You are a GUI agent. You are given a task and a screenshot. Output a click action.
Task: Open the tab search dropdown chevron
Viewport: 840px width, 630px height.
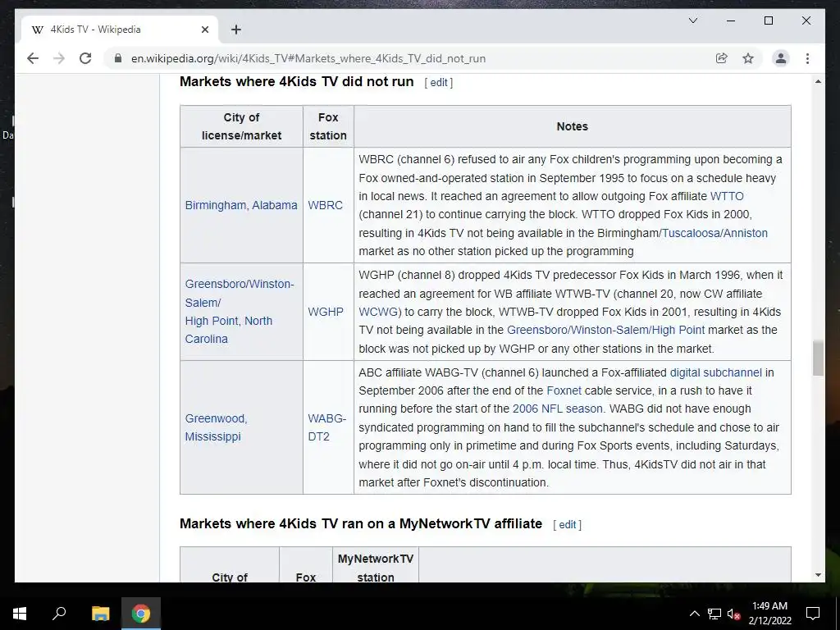(x=692, y=21)
